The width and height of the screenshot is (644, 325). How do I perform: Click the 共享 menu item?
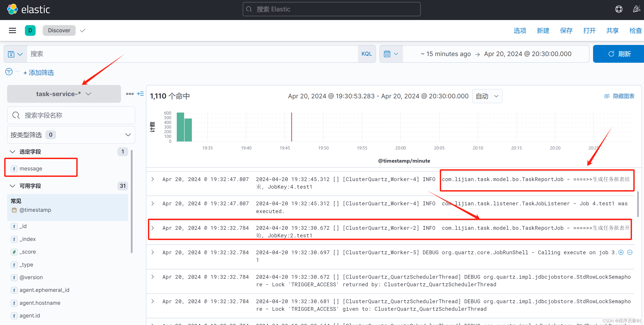[612, 30]
